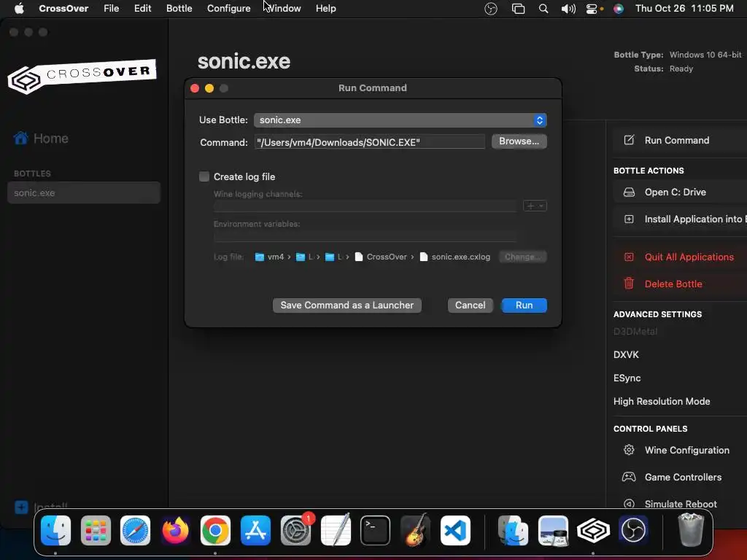Click the screen mirroring icon in menu bar
Screen dimensions: 747x560
click(x=518, y=9)
